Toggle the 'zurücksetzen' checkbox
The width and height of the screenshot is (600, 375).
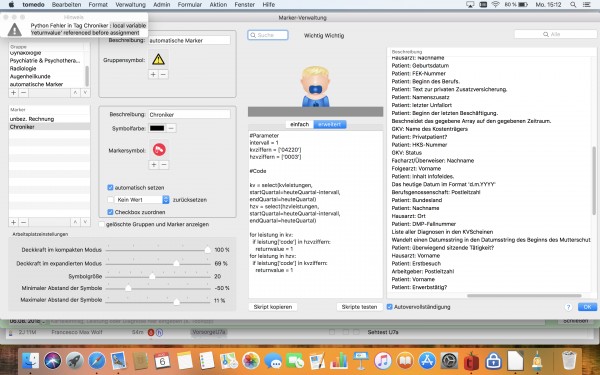click(110, 199)
